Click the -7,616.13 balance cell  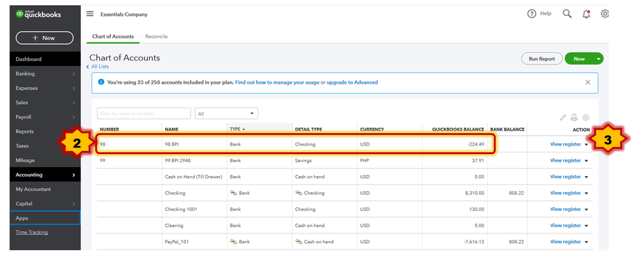pyautogui.click(x=474, y=242)
